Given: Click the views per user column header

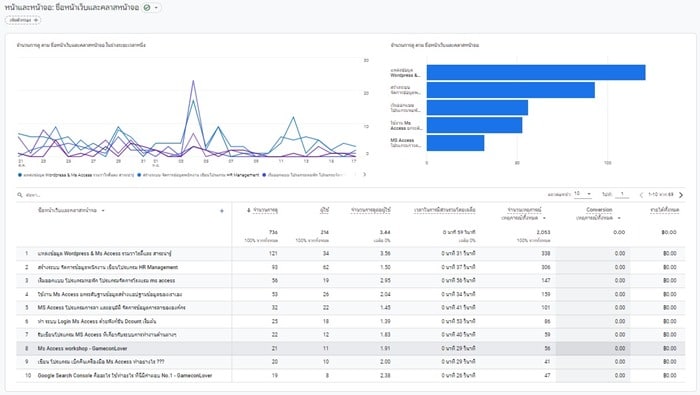Looking at the screenshot, I should pyautogui.click(x=371, y=210).
